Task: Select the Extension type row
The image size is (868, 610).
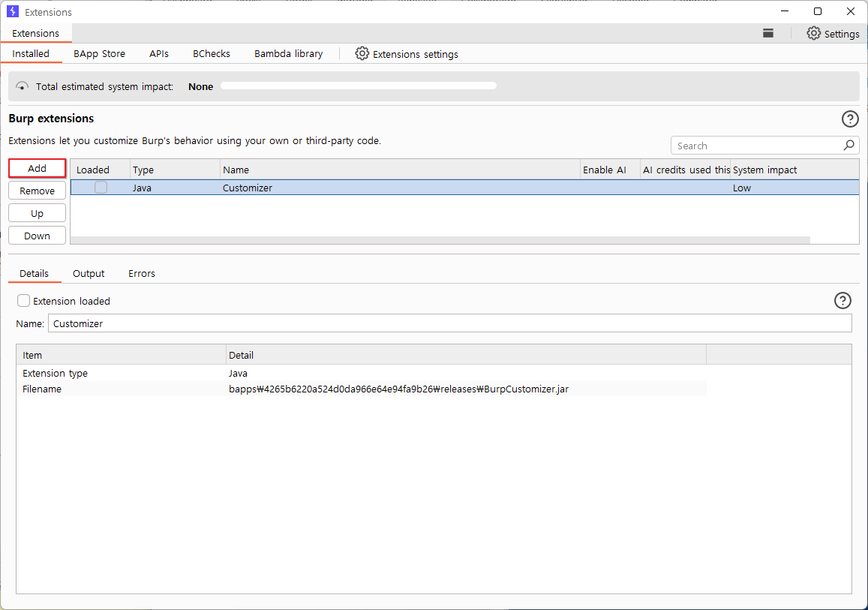Action: 362,373
